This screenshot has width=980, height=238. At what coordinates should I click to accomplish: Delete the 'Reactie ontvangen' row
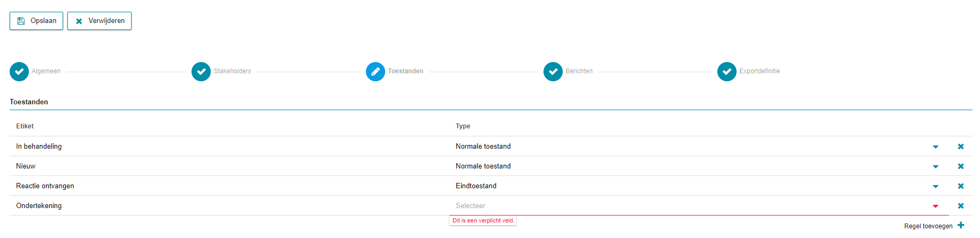pyautogui.click(x=961, y=186)
